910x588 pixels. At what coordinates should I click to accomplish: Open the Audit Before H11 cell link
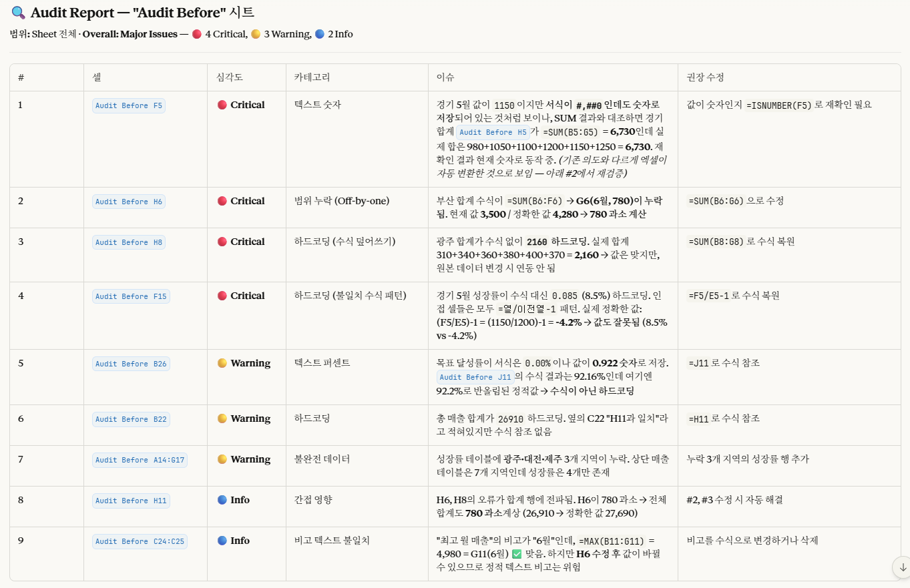[131, 501]
